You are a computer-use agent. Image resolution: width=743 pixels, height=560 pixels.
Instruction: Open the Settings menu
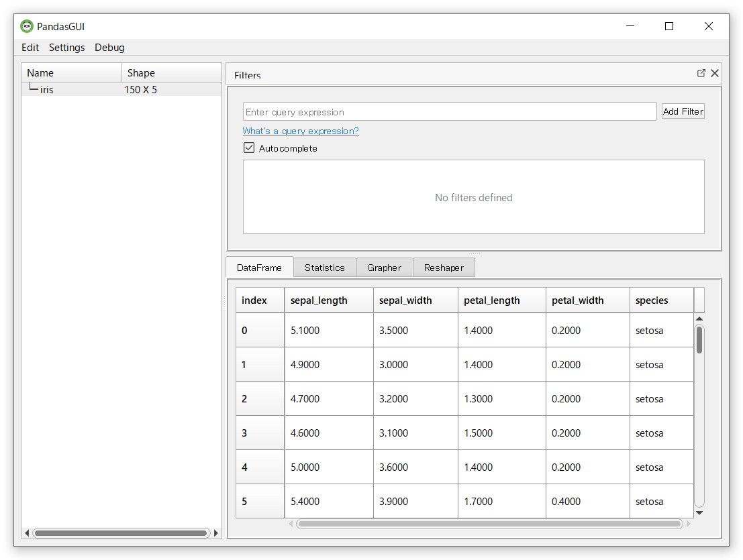(66, 48)
